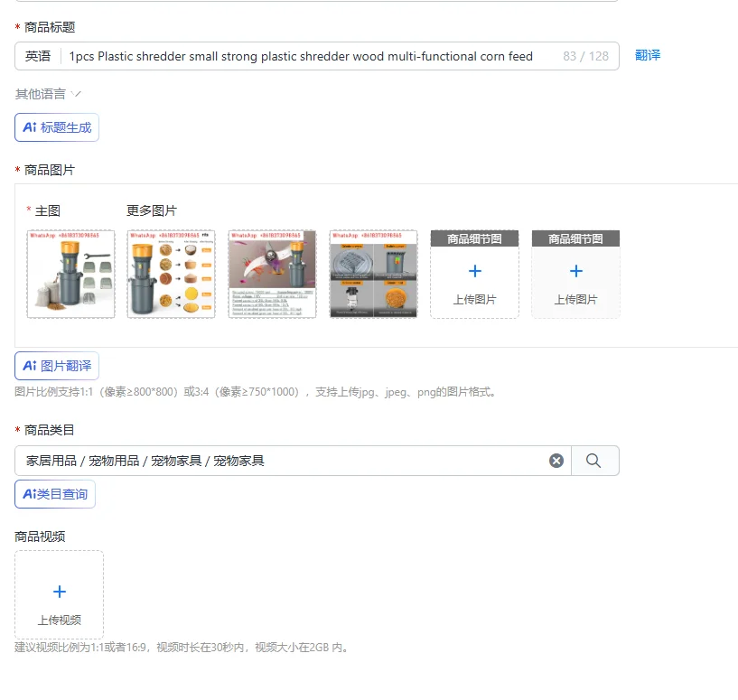
Task: Click the chevron next to 其他语言
Action: (x=76, y=94)
